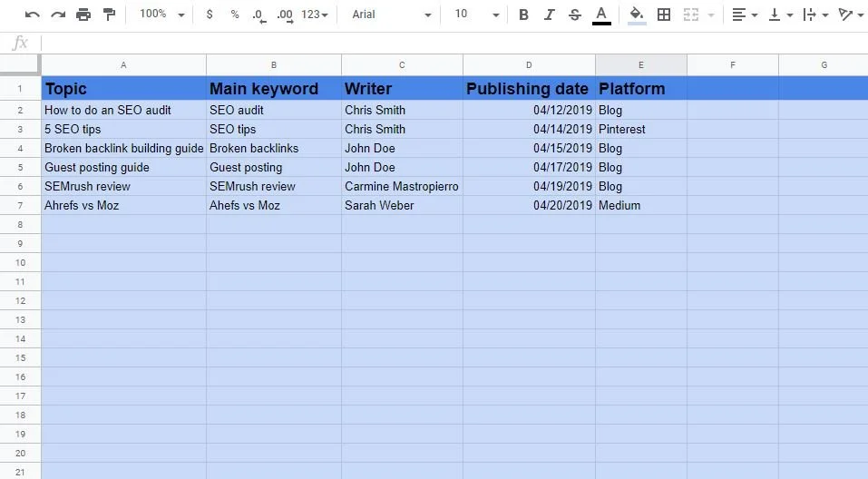Screen dimensions: 868x479
Task: Open the Borders grid icon
Action: click(664, 15)
